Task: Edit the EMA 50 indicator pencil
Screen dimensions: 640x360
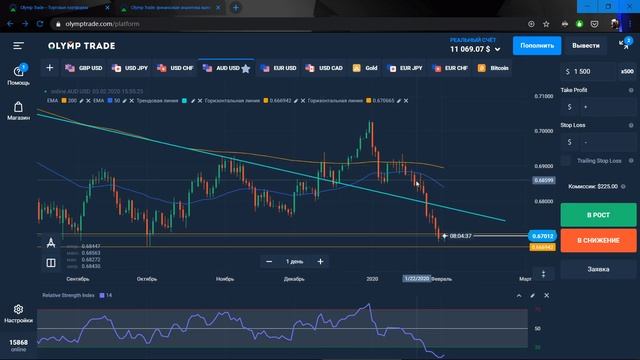Action: 125,100
